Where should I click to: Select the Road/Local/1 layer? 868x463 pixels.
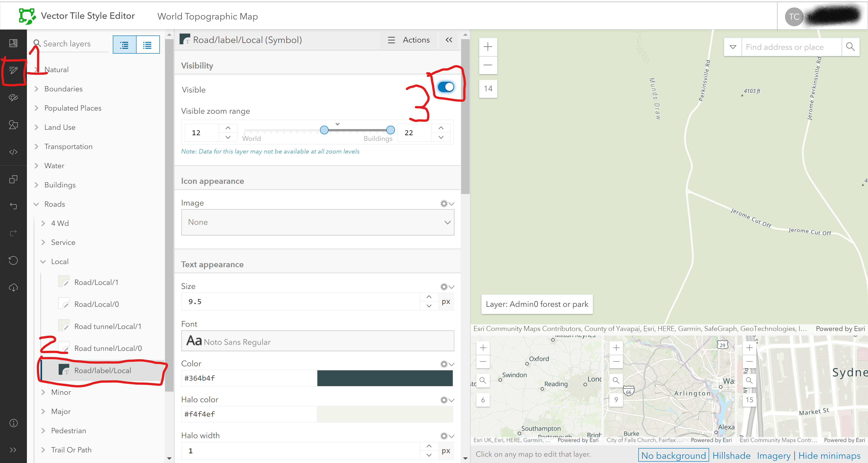pos(96,282)
